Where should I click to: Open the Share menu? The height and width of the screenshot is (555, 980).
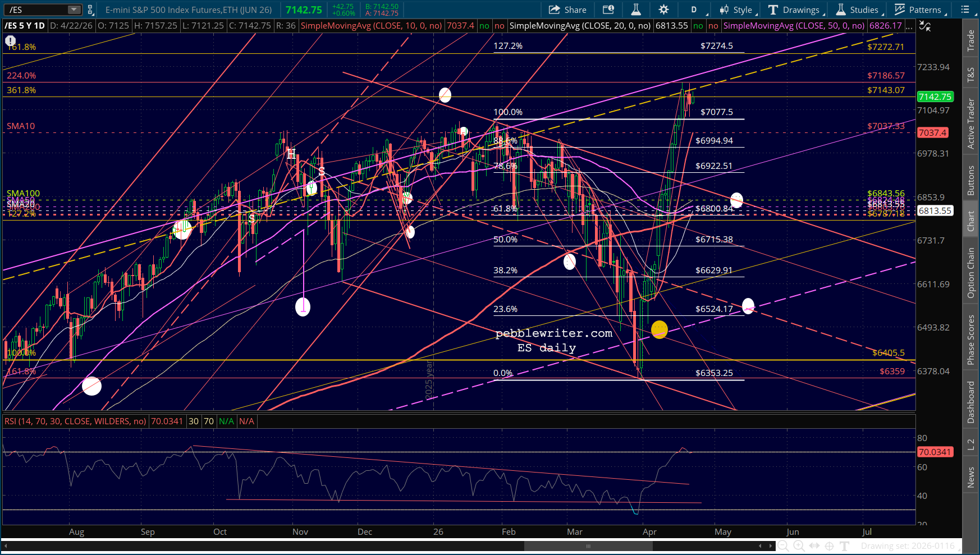[567, 10]
